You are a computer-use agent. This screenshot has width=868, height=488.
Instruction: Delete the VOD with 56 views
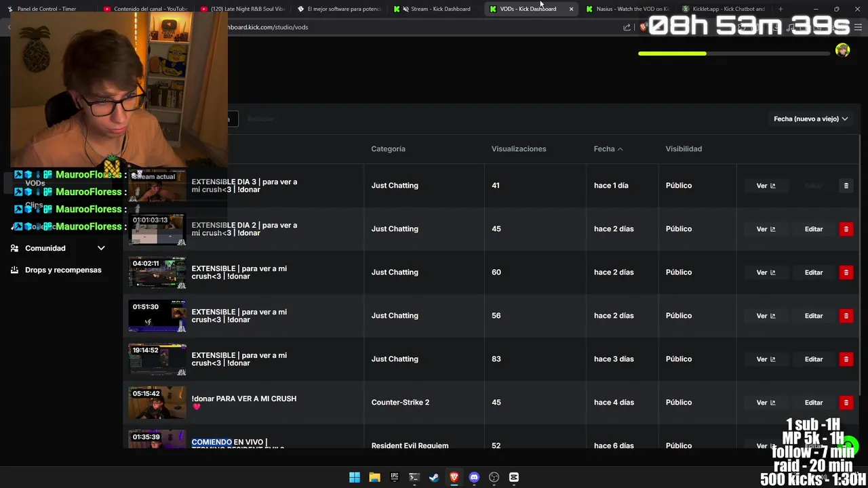(846, 316)
